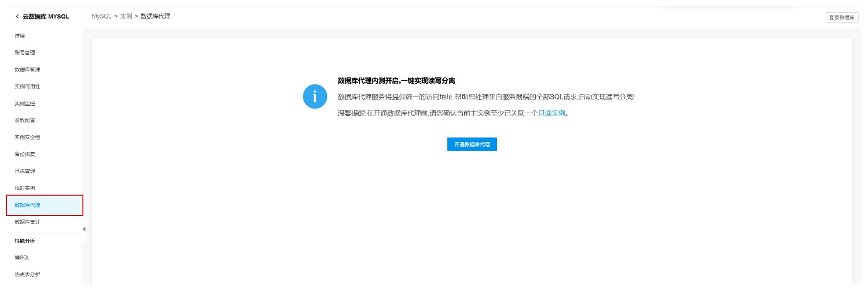
Task: Click the 登录数据库 button
Action: click(841, 17)
